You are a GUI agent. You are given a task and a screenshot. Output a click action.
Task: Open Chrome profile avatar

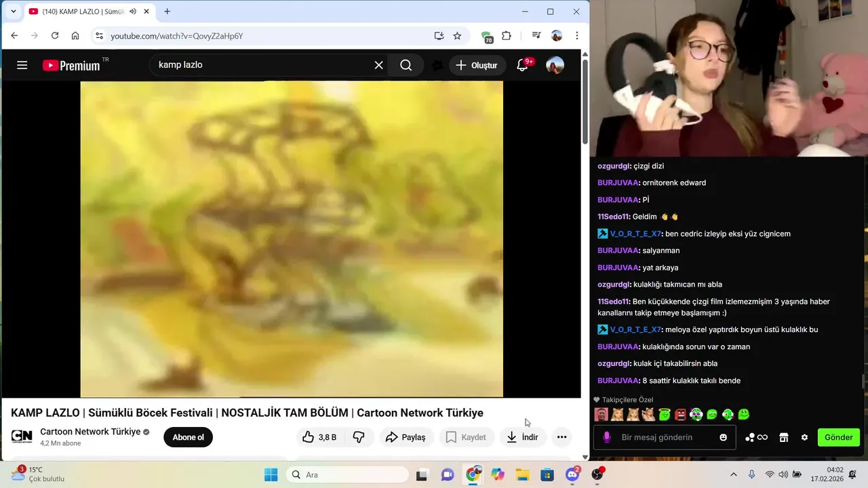557,36
